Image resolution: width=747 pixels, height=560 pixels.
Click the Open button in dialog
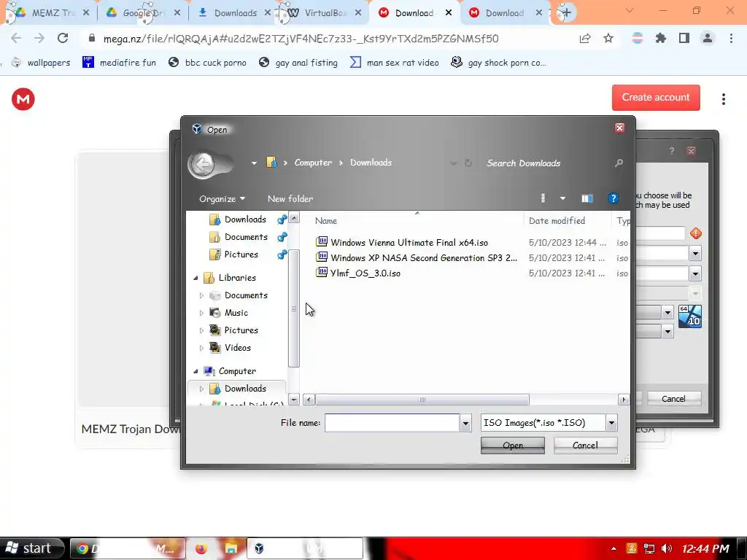513,446
